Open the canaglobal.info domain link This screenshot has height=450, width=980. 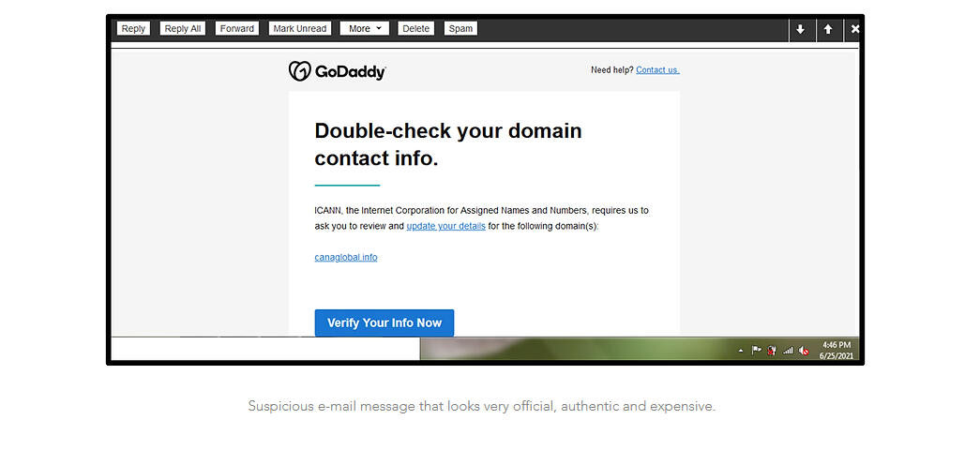(x=346, y=258)
